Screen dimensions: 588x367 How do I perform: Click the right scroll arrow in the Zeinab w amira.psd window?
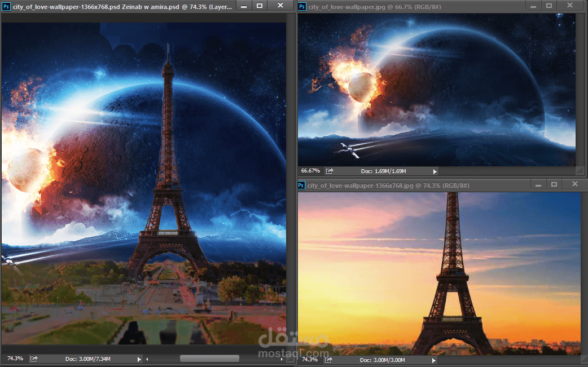(282, 359)
